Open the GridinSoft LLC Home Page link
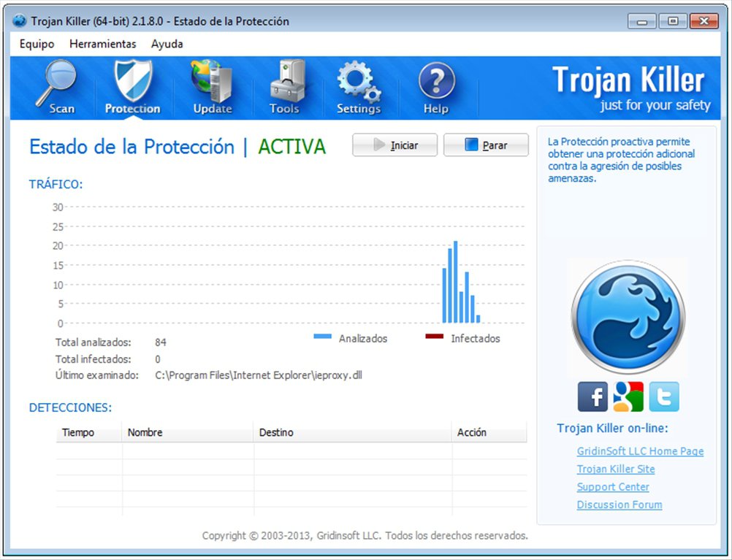Screen dimensions: 732x560 [x=640, y=451]
